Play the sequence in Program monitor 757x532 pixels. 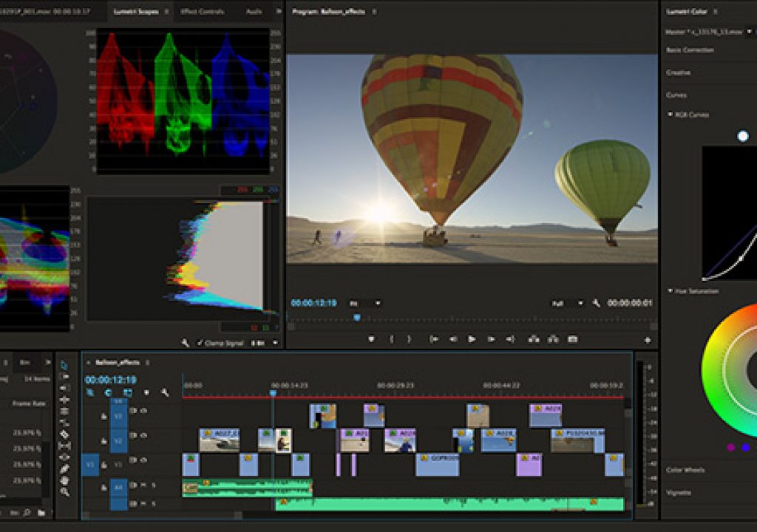(x=472, y=339)
